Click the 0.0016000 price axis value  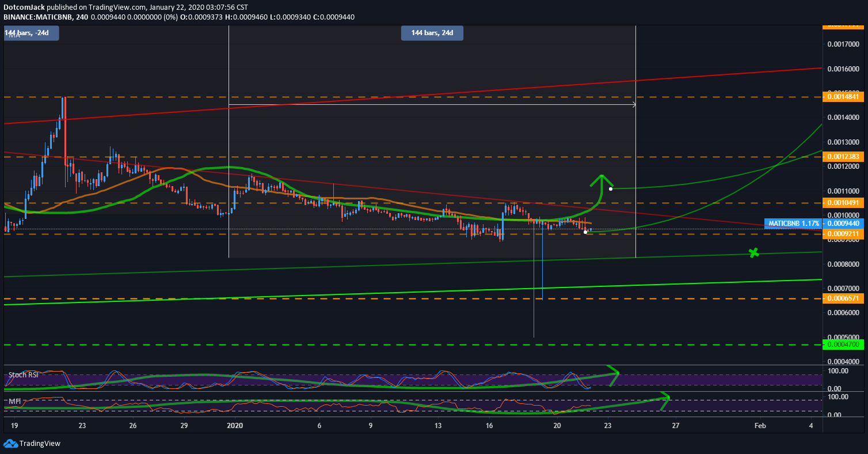843,69
